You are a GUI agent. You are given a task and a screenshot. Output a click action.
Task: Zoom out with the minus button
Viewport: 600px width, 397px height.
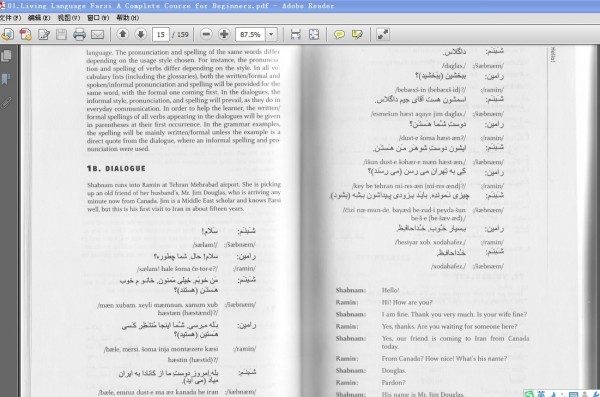click(x=206, y=34)
